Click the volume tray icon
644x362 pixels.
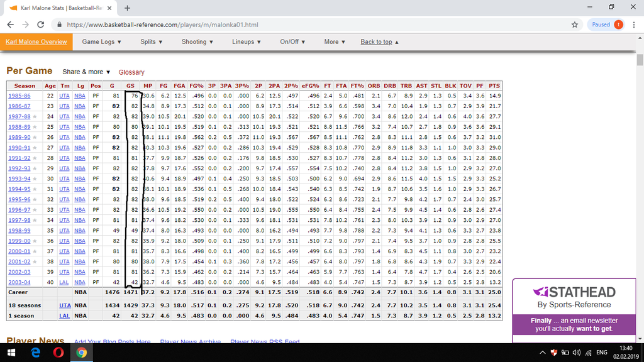pos(577,353)
